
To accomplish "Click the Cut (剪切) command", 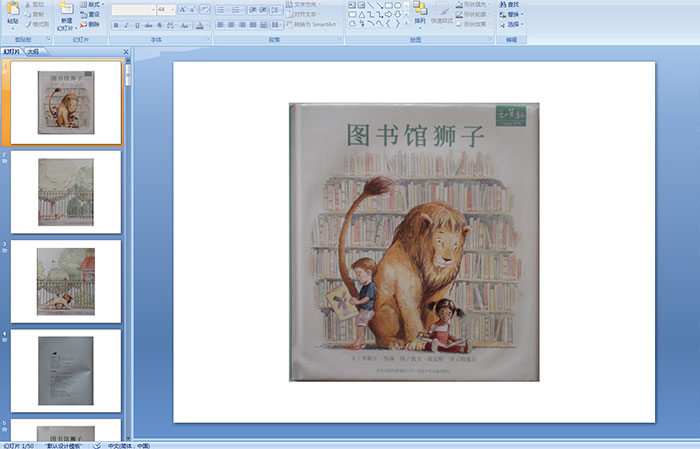I will 34,4.
